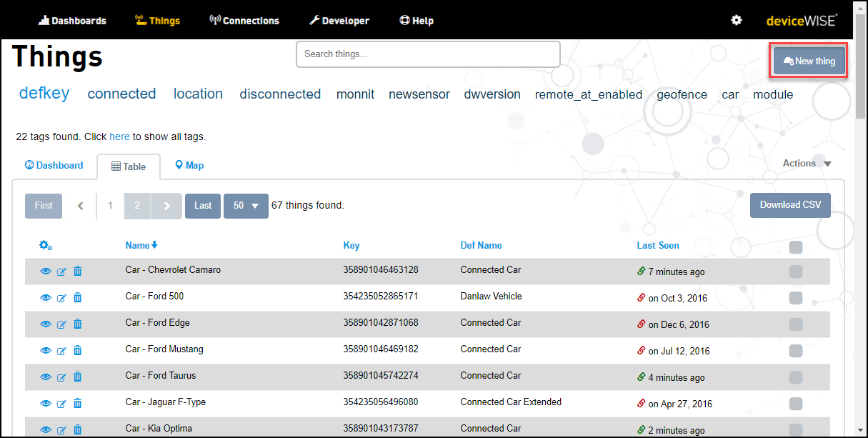Delete the Car - Jaguar F-Type entry
This screenshot has width=868, height=438.
78,403
